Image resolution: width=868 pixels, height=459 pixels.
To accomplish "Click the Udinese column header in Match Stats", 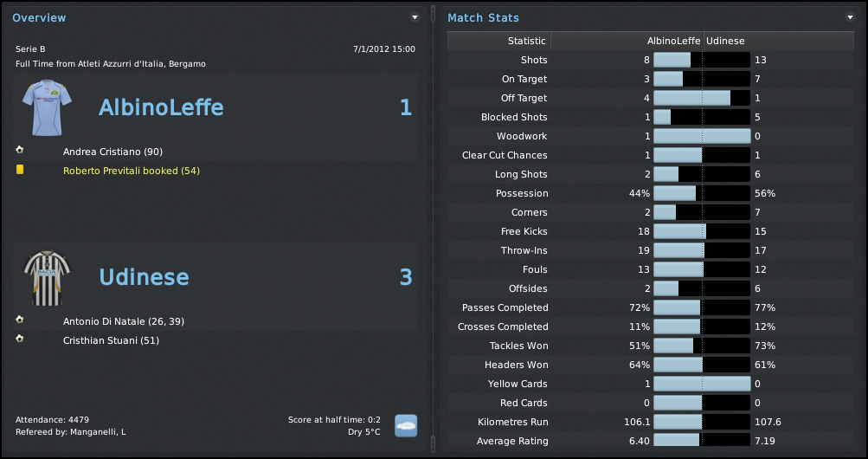I will coord(725,41).
